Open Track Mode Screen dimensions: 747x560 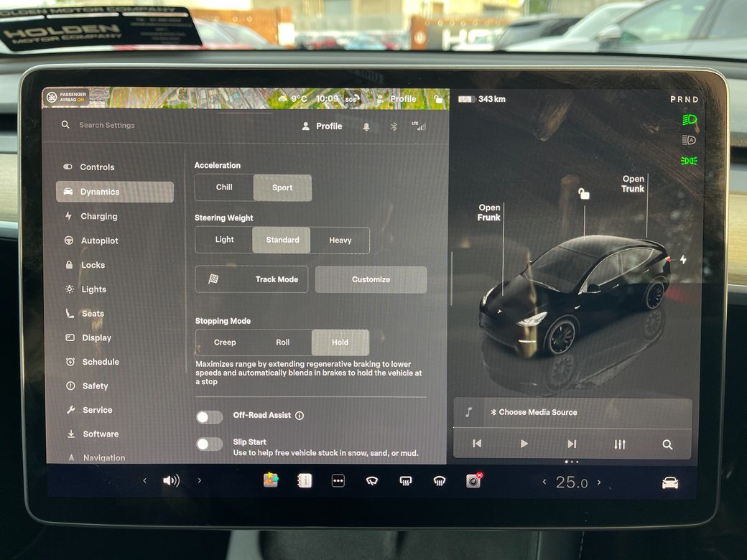click(251, 279)
